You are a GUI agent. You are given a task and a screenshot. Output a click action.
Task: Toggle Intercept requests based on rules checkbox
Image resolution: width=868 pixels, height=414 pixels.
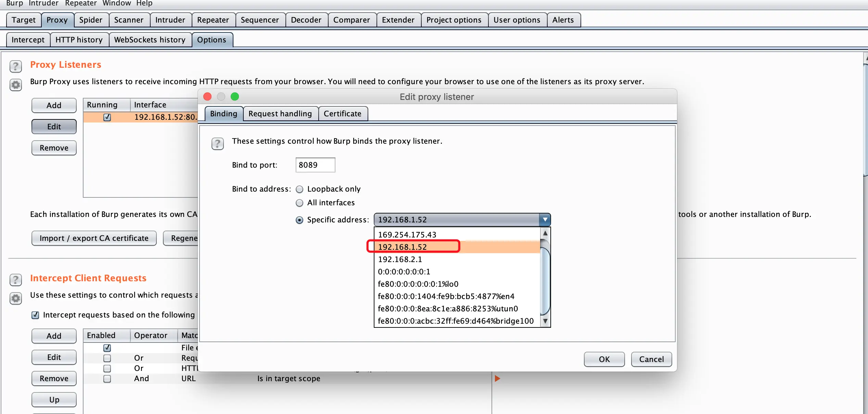(35, 315)
